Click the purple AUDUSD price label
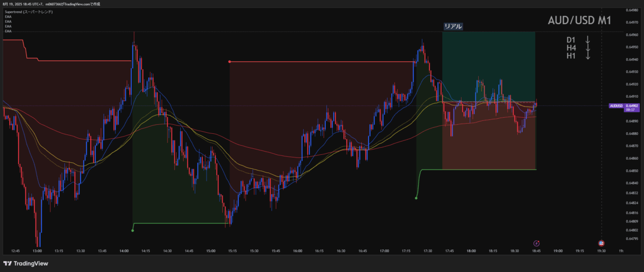The image size is (644, 272). click(x=616, y=106)
